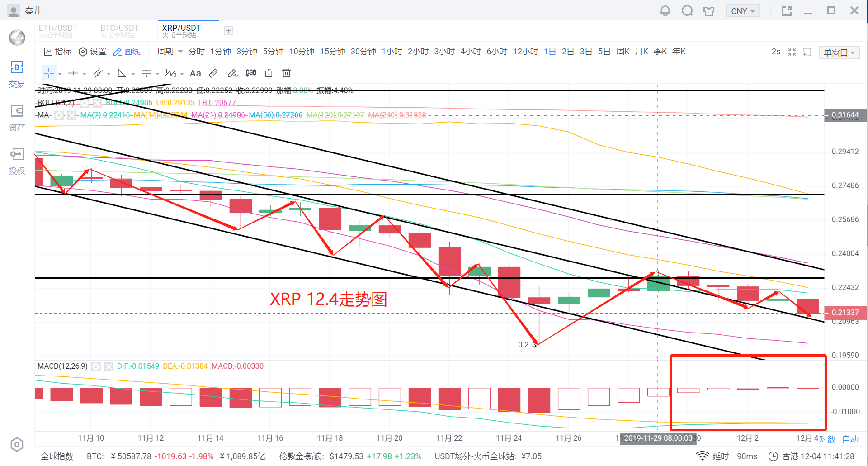Select the 1小时 period
The image size is (868, 466).
(x=392, y=52)
